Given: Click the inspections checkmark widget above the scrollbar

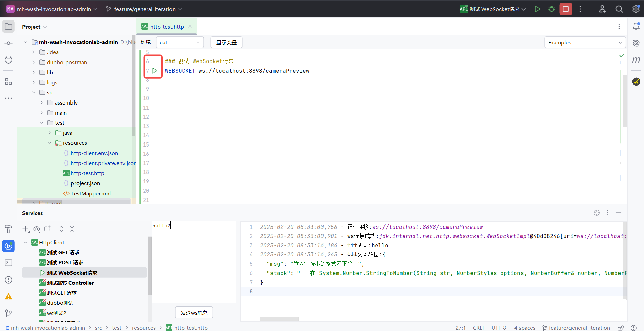Looking at the screenshot, I should [622, 55].
